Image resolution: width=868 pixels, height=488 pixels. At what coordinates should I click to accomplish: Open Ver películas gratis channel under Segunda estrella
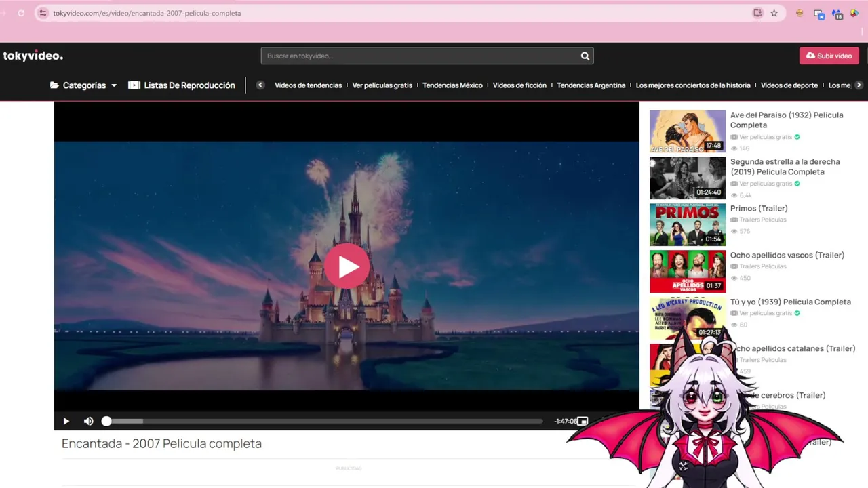click(x=766, y=184)
